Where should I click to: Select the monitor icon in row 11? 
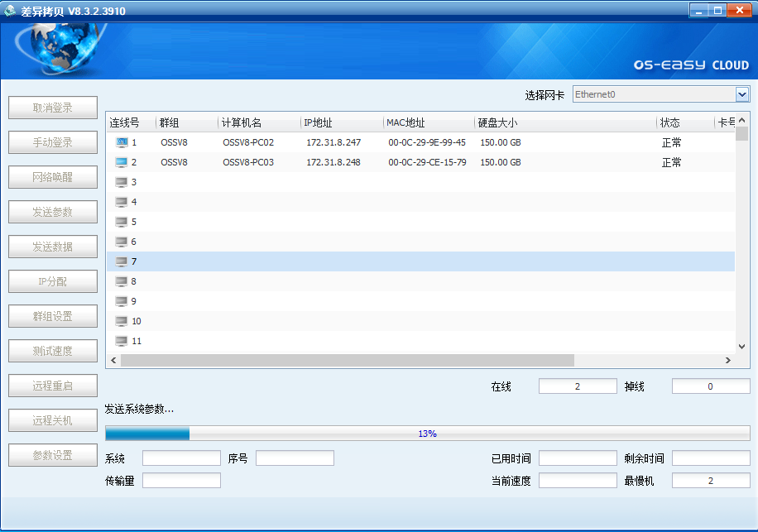coord(122,341)
